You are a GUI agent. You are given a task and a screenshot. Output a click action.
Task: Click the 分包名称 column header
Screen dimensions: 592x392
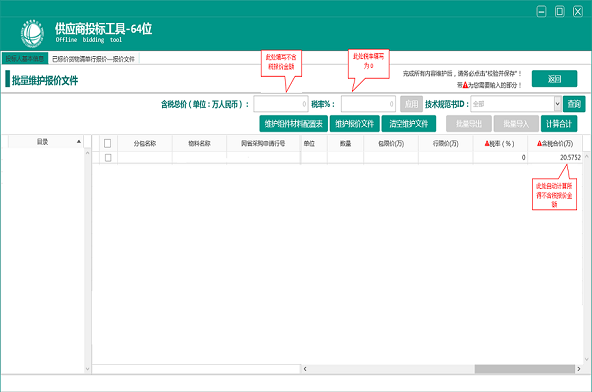pyautogui.click(x=145, y=144)
